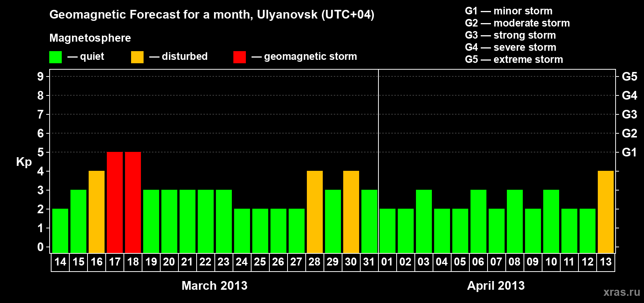Click date label 27 on the axis
This screenshot has width=644, height=303.
click(296, 262)
